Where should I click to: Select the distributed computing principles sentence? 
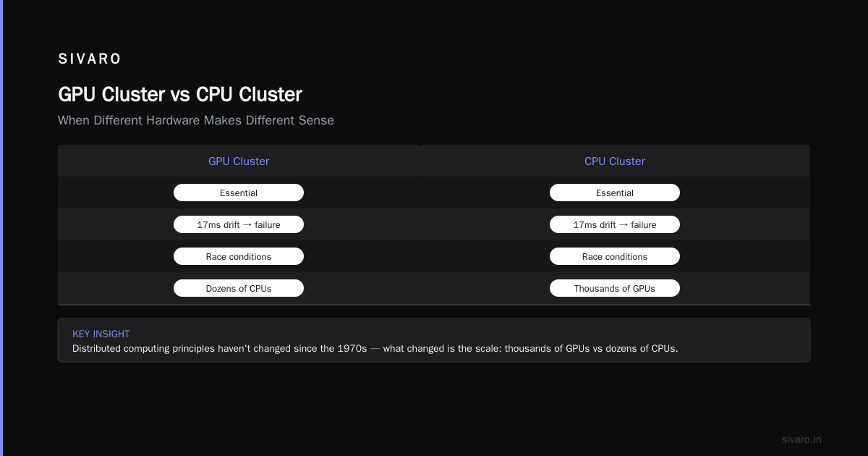375,348
